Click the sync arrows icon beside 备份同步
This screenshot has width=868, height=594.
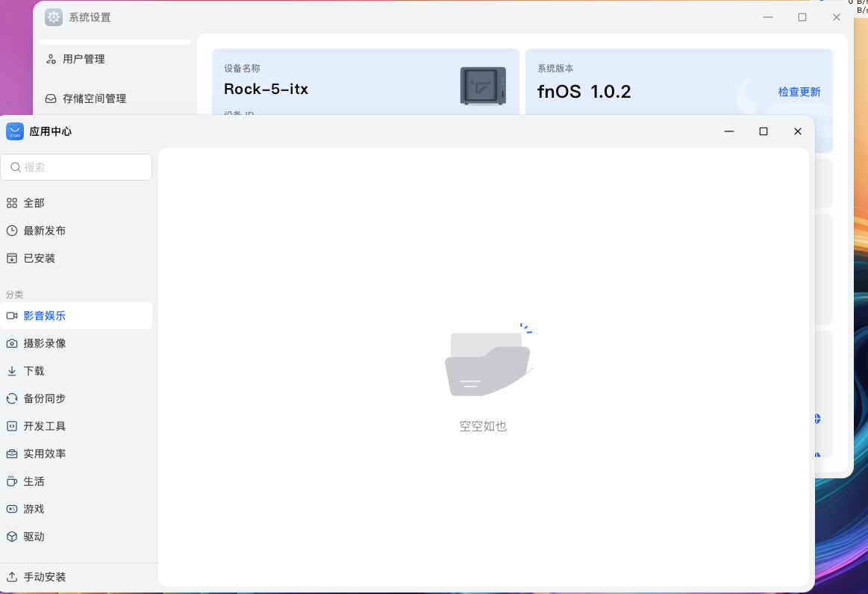click(x=12, y=398)
